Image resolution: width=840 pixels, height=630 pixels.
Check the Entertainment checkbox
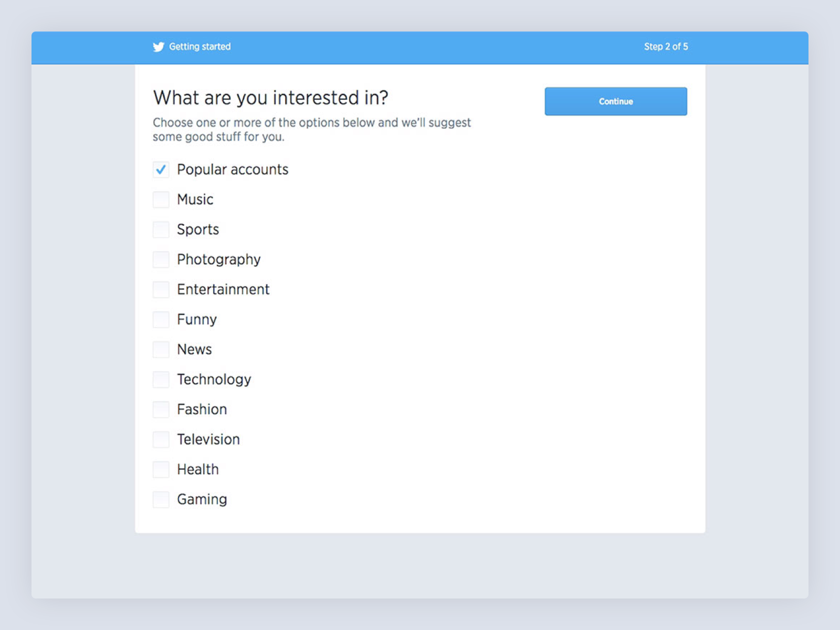[161, 289]
